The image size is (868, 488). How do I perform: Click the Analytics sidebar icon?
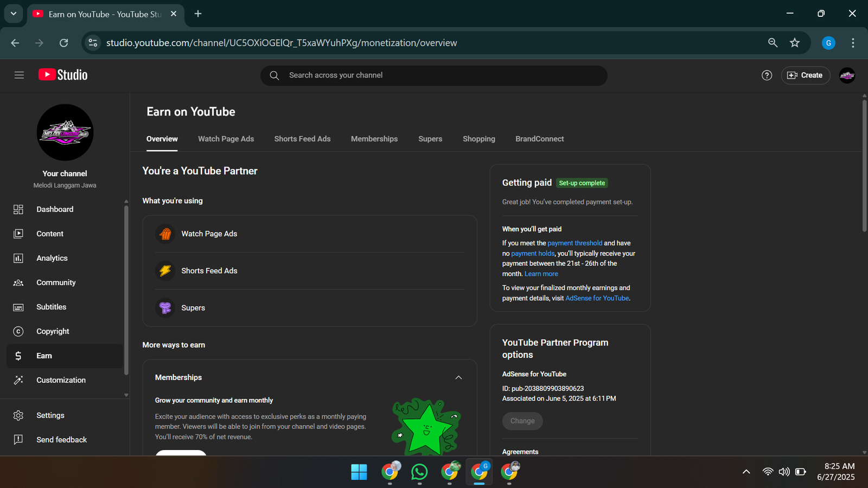point(18,258)
